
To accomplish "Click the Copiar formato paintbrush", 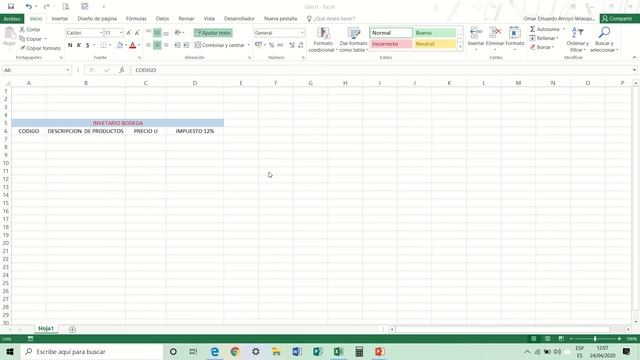I will (x=22, y=48).
